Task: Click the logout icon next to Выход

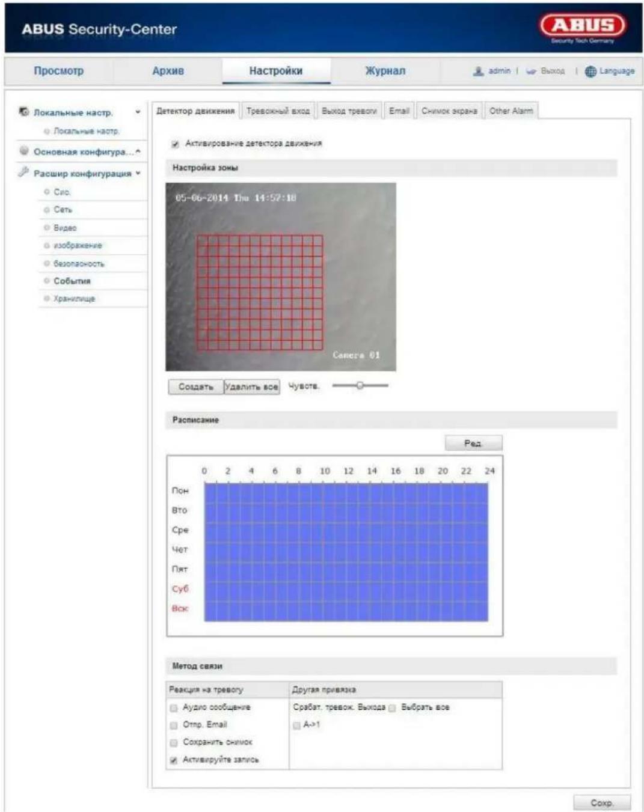Action: point(531,71)
